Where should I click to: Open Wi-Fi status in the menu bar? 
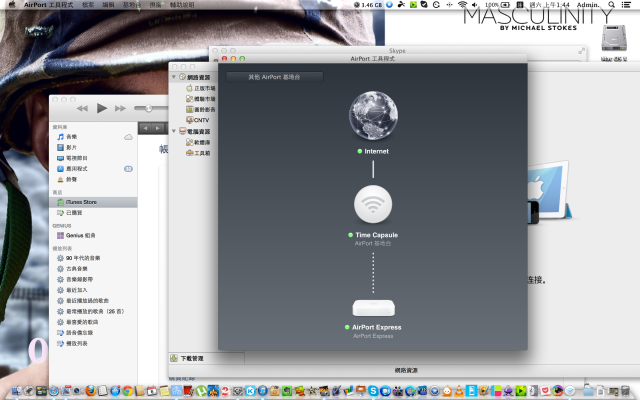coord(462,5)
